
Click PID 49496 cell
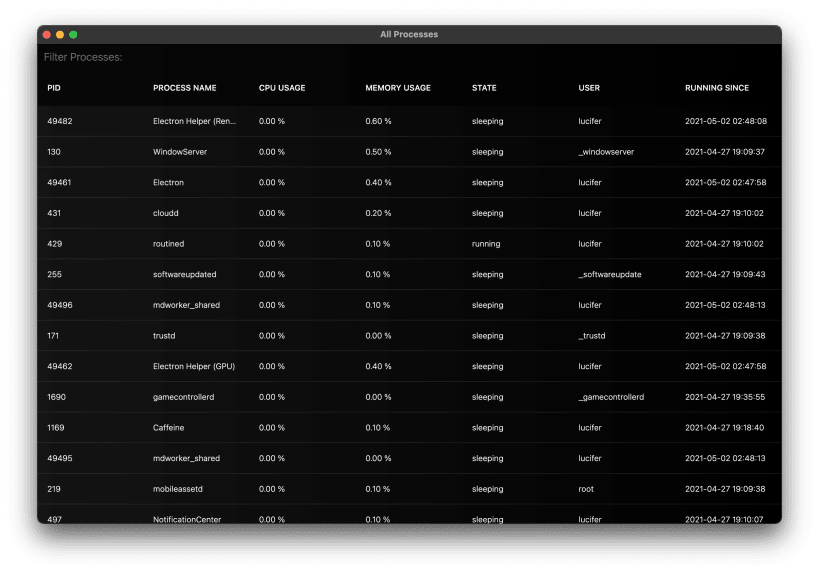point(60,305)
